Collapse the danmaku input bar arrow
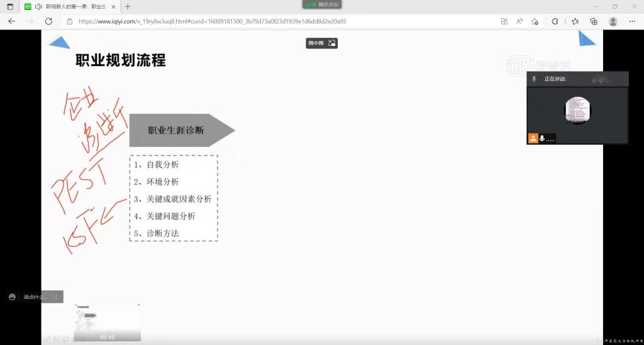Screen dimensions: 644x345 tap(57, 297)
